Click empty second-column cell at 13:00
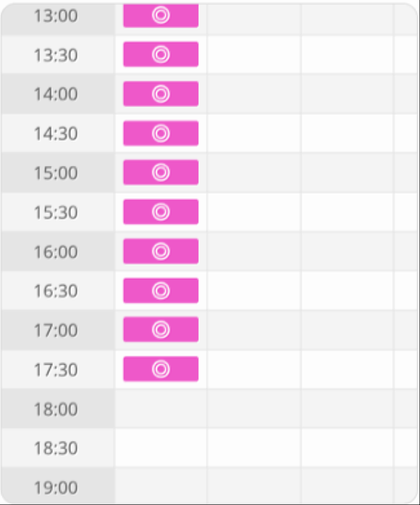 pos(254,19)
